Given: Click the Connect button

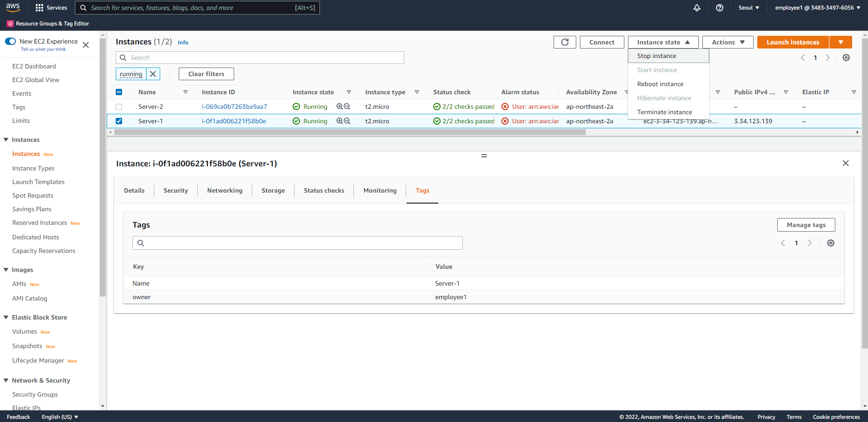Looking at the screenshot, I should 602,42.
